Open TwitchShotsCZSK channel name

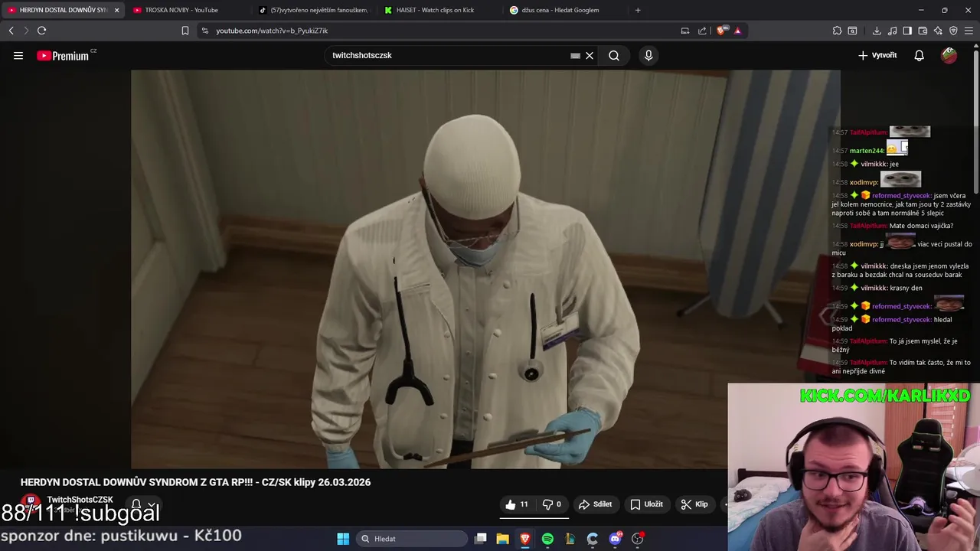pos(80,500)
